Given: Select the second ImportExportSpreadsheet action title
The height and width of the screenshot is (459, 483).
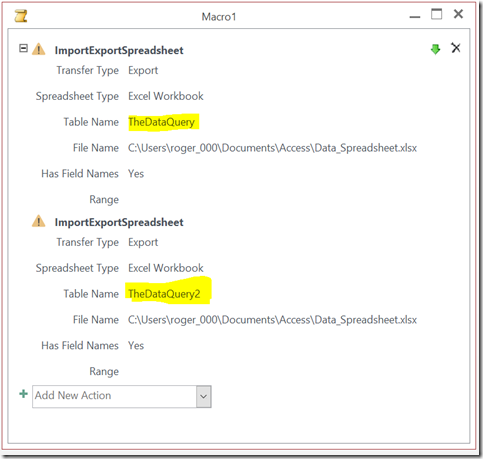Looking at the screenshot, I should point(119,222).
